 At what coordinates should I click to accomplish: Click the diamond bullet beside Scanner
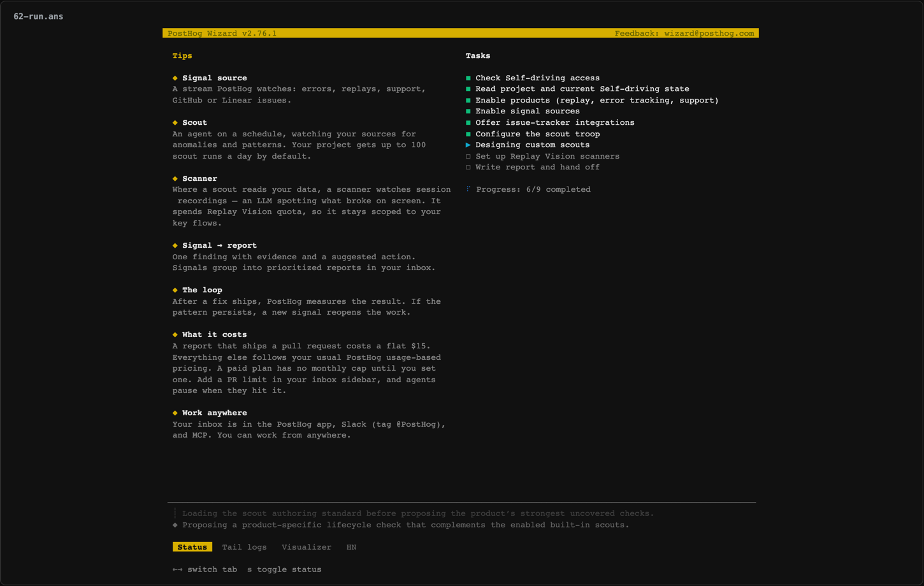pos(175,179)
